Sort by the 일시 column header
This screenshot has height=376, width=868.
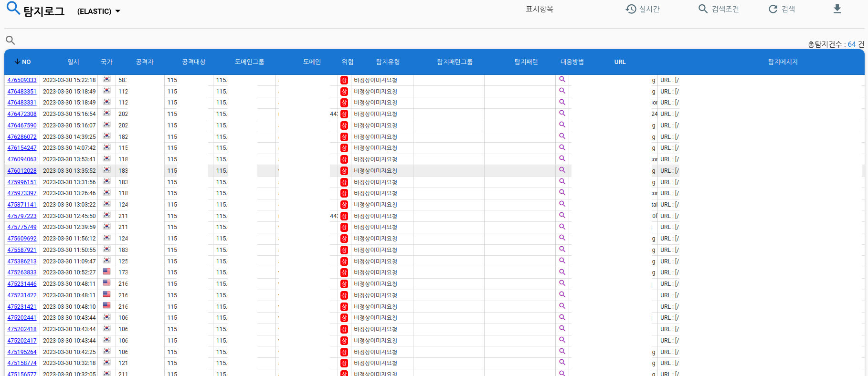pos(73,62)
